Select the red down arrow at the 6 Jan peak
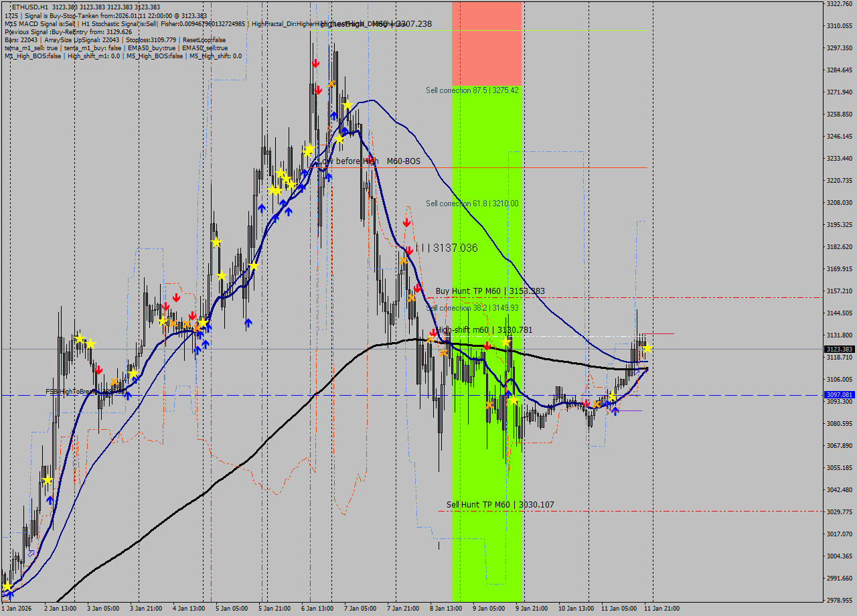This screenshot has width=857, height=616. [x=315, y=64]
